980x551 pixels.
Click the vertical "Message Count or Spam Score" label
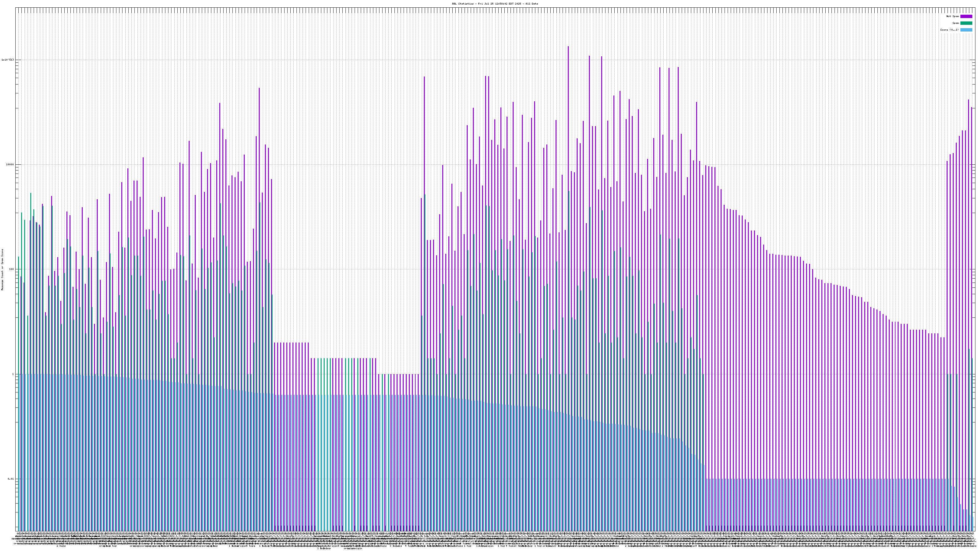click(2, 269)
